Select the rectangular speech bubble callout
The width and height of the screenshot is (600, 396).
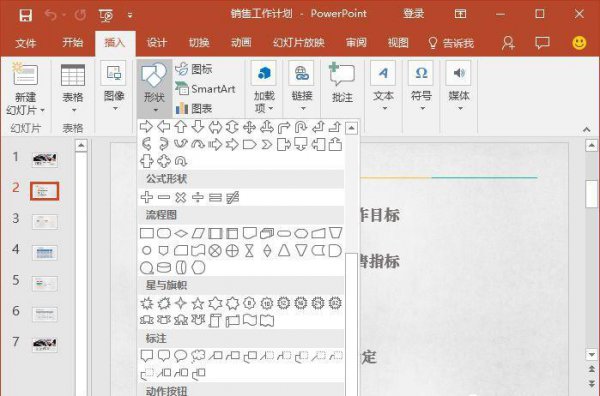pyautogui.click(x=147, y=356)
